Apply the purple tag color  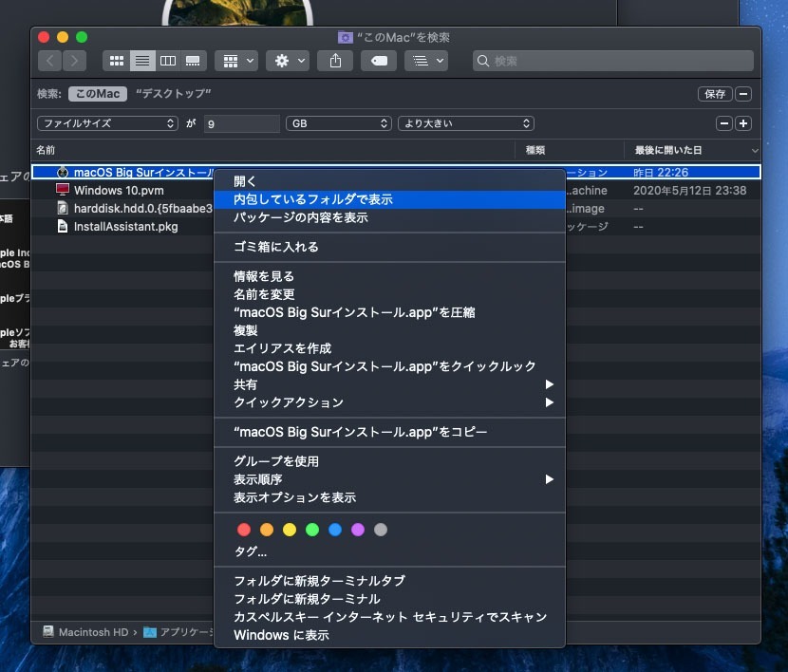(x=358, y=530)
